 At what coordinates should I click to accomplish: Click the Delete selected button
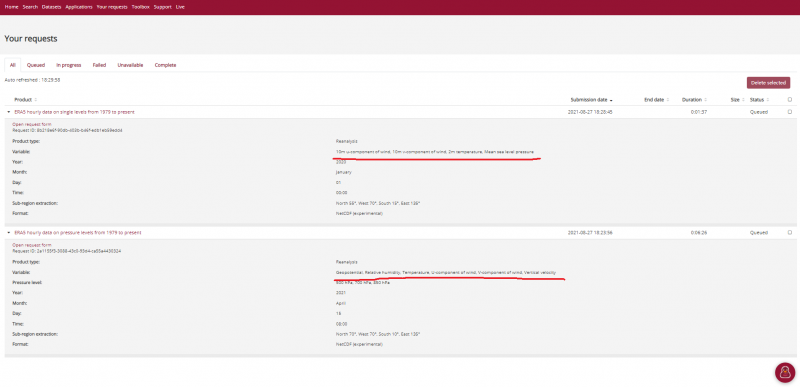768,83
